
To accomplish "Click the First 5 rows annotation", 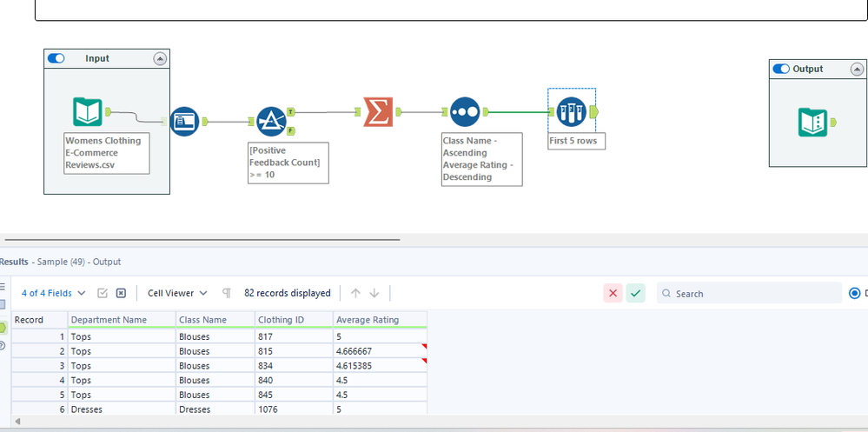I will (576, 141).
